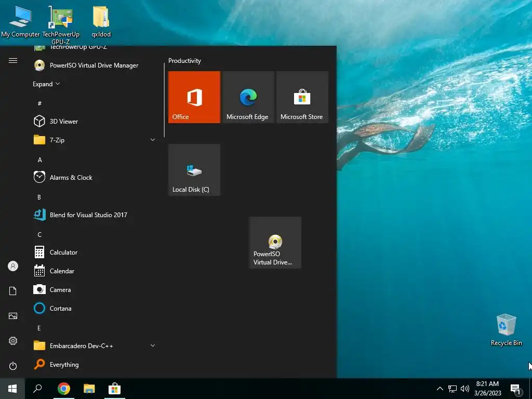Open the Recycle Bin desktop icon
The image size is (532, 399).
506,330
